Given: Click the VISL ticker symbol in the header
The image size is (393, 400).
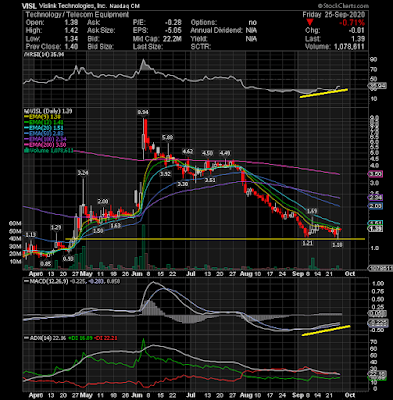Looking at the screenshot, I should pos(30,6).
